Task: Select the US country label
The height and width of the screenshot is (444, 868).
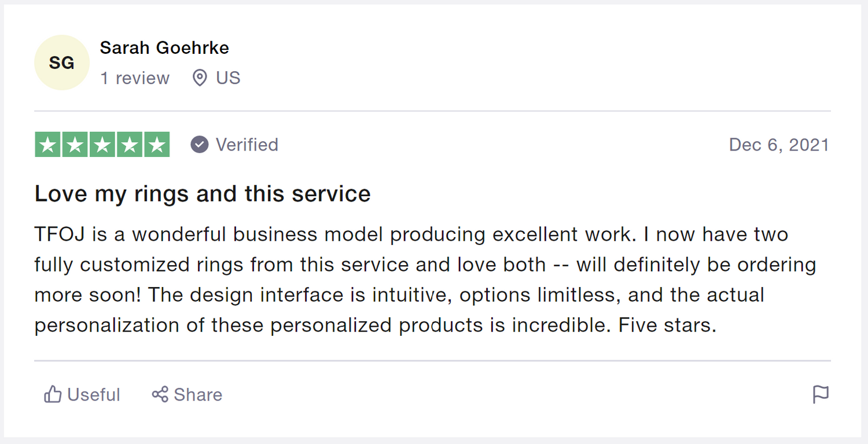Action: [228, 78]
